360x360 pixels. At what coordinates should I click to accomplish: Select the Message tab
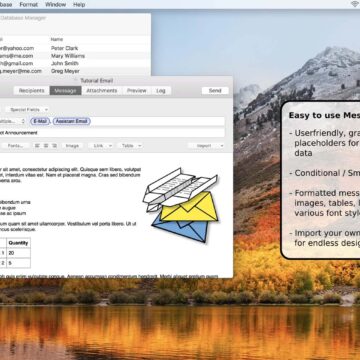click(65, 91)
